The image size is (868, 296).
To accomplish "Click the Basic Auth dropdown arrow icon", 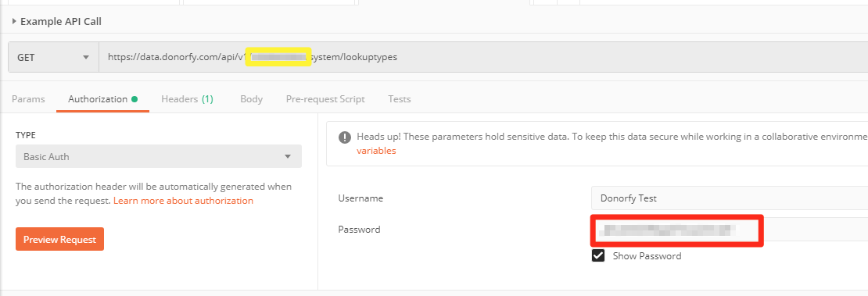I will [x=288, y=156].
